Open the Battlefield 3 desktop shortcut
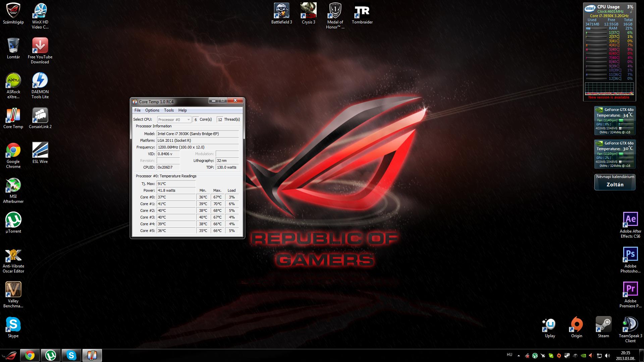Viewport: 644px width, 362px height. pyautogui.click(x=281, y=11)
